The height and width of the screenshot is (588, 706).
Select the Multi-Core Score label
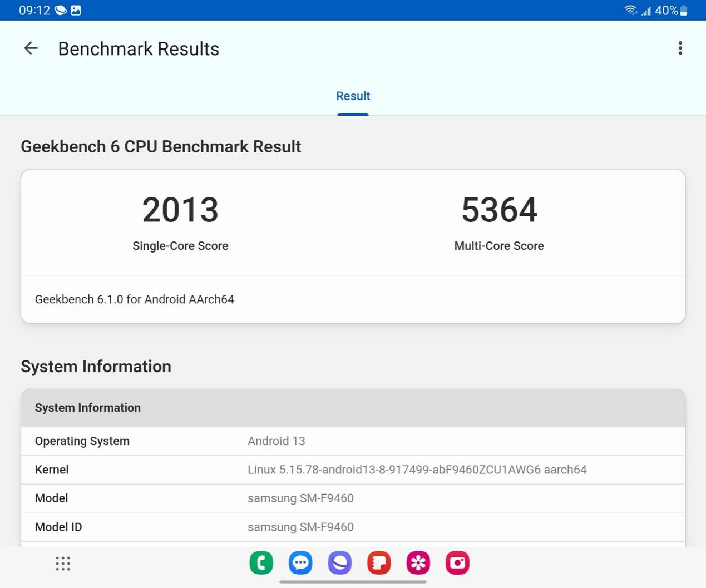pyautogui.click(x=499, y=246)
